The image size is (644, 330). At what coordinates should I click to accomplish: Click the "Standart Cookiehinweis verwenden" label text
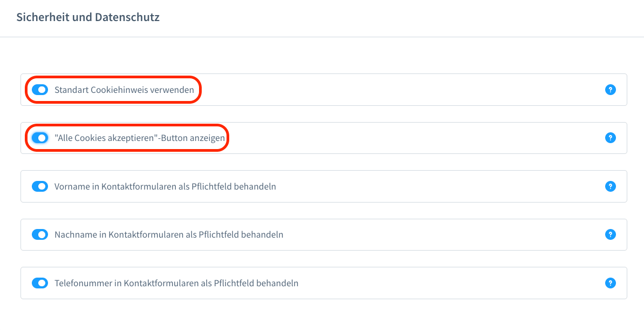pos(124,90)
